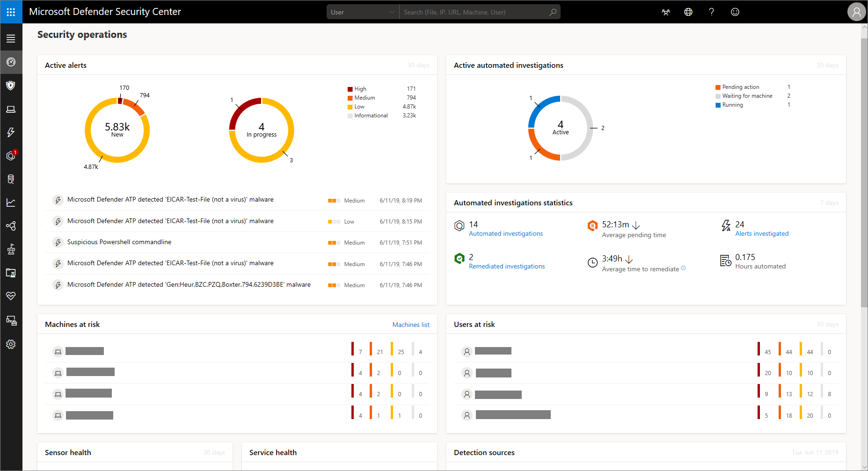This screenshot has width=868, height=471.
Task: Click the feedback smiley icon
Action: (x=735, y=12)
